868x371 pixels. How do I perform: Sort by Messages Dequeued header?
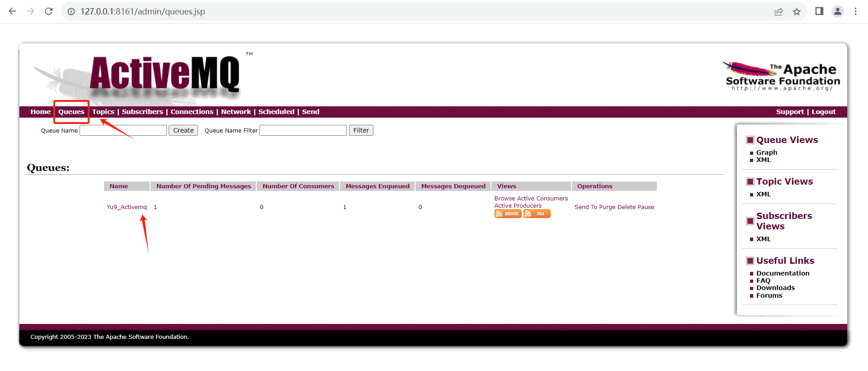(x=453, y=186)
